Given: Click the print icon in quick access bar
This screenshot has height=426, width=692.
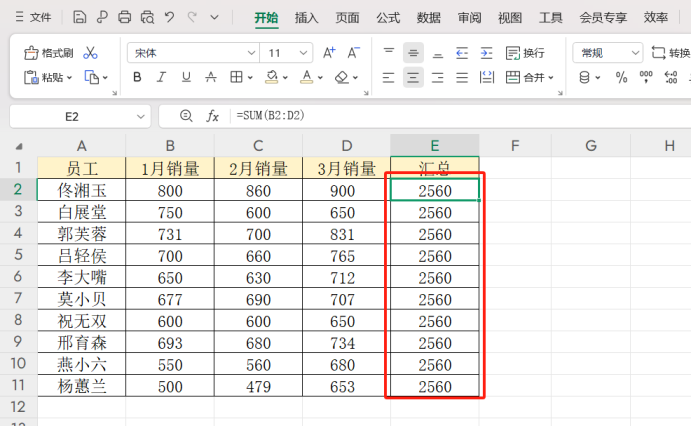Looking at the screenshot, I should point(125,17).
